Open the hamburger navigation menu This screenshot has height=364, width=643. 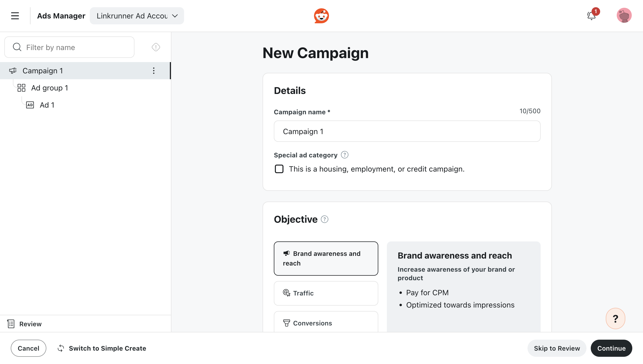(x=15, y=16)
